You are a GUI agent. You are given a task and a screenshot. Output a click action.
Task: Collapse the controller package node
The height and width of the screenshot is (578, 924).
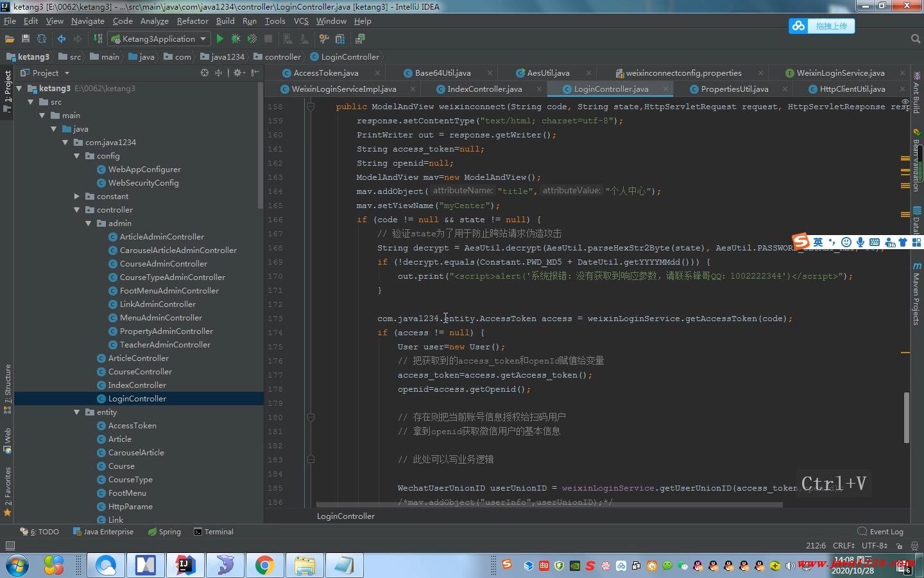[x=77, y=210]
